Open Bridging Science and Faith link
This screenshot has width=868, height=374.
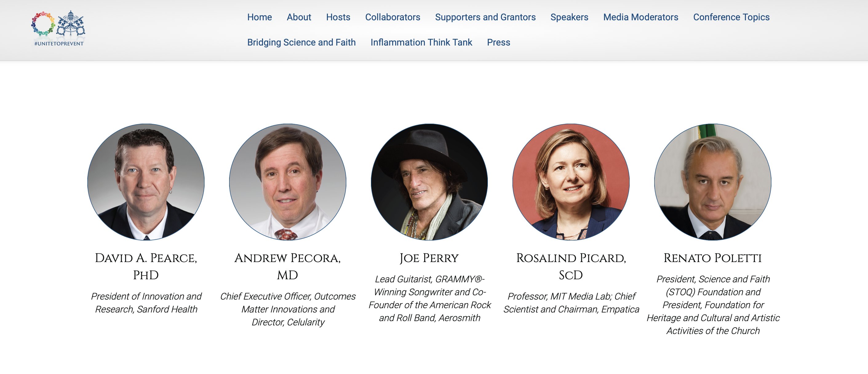[x=301, y=42]
